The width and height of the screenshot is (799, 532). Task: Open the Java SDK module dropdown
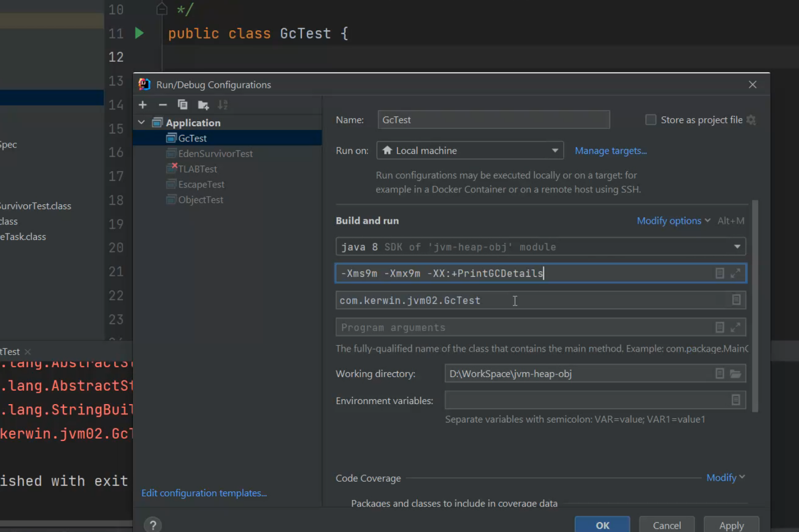pos(541,247)
